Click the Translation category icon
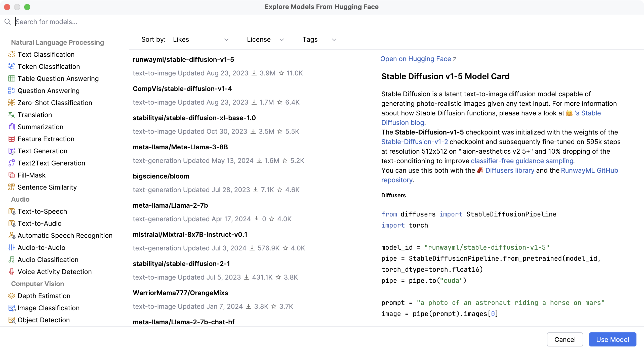This screenshot has height=352, width=644. 12,115
